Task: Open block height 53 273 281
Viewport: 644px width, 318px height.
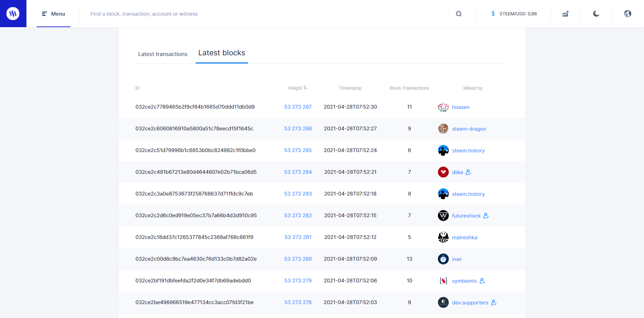Action: tap(298, 237)
